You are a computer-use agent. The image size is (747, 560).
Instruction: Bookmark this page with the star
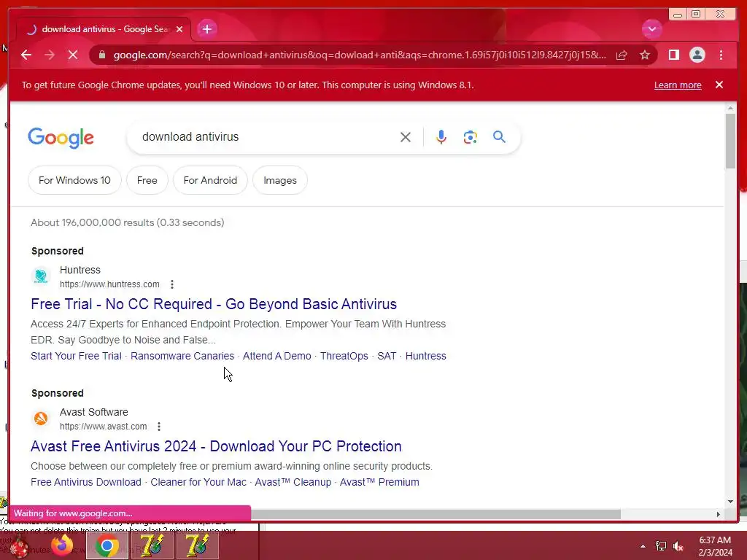(x=645, y=55)
